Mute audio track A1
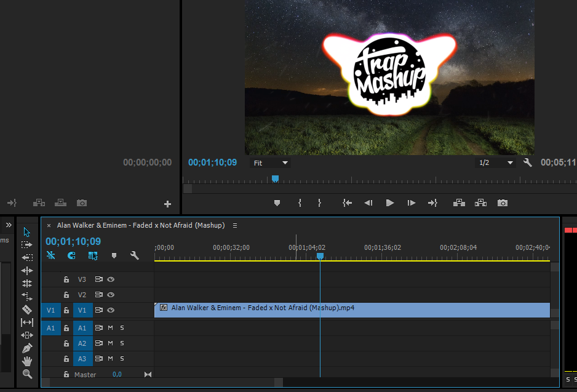This screenshot has width=577, height=392. click(x=110, y=327)
